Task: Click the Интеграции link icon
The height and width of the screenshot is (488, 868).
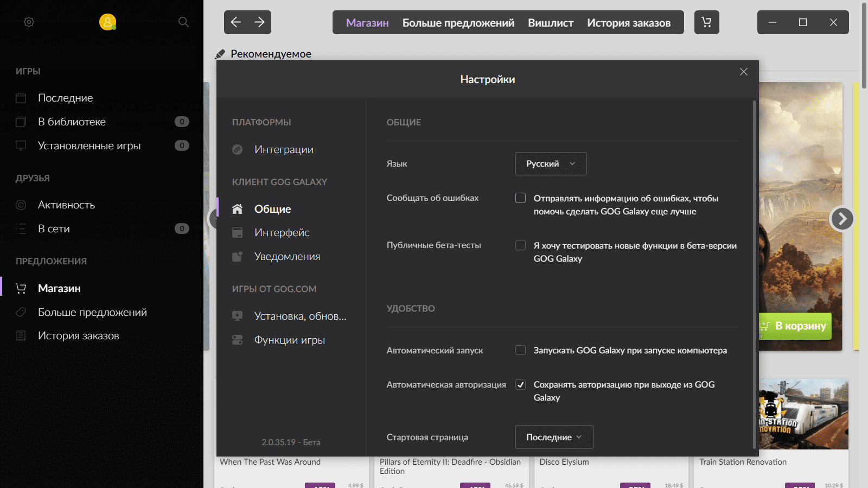Action: pyautogui.click(x=238, y=150)
